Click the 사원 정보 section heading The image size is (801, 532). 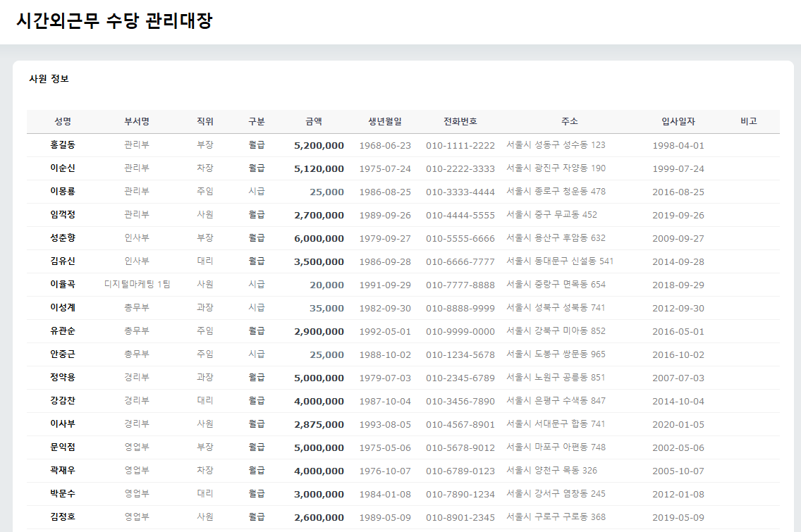(49, 79)
